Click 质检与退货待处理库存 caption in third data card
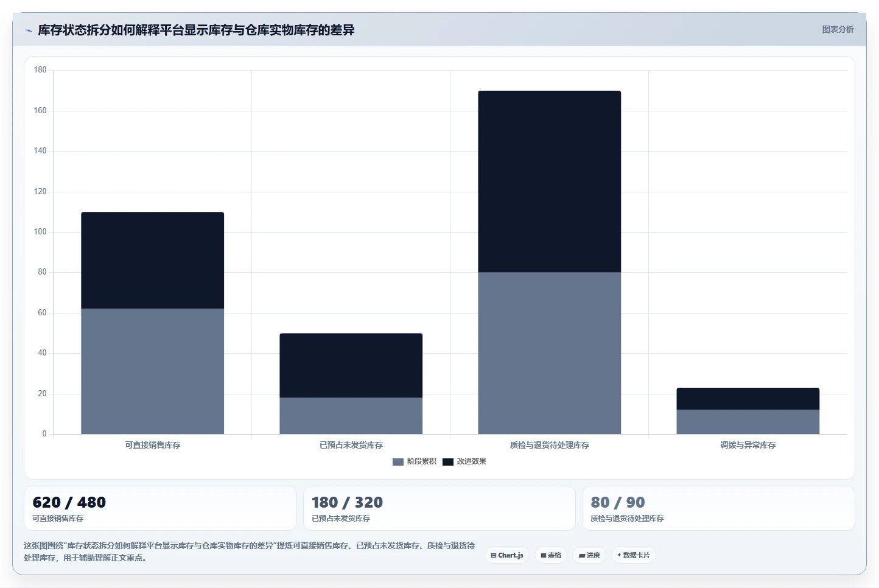This screenshot has height=588, width=879. [627, 519]
